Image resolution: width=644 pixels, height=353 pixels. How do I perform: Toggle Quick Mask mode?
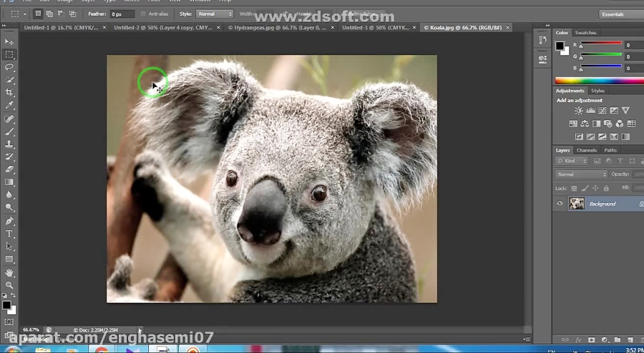click(9, 322)
